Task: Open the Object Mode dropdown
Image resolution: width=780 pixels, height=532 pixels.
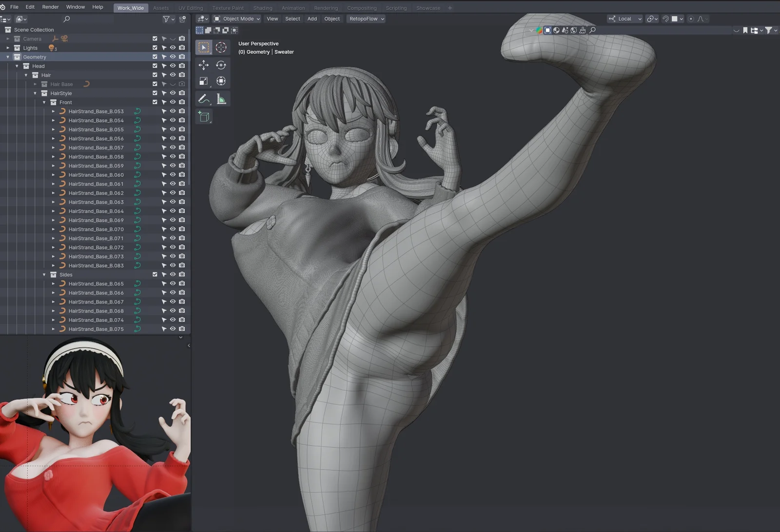Action: [236, 19]
